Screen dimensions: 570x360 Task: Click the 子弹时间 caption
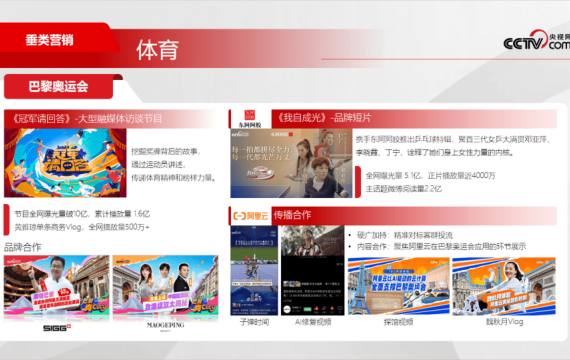tap(254, 322)
